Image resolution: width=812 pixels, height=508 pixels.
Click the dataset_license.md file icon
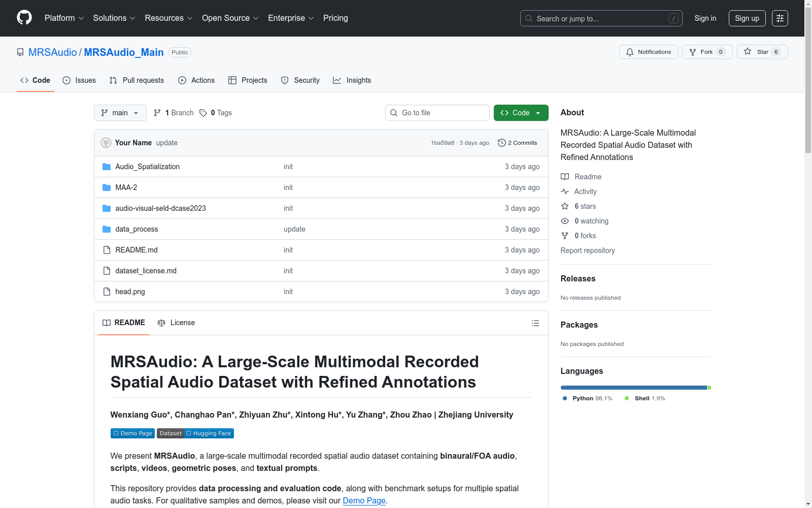click(107, 271)
